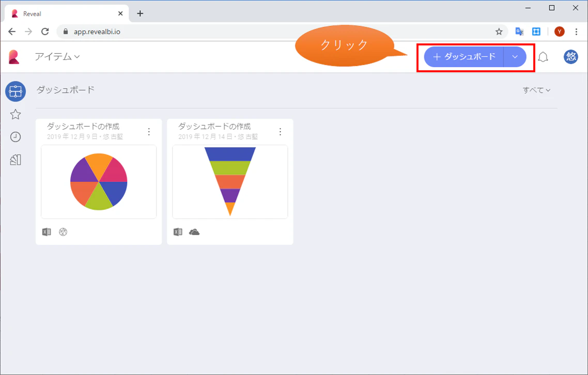Screen dimensions: 588x375
Task: Open the sidebar icon below the clock
Action: pyautogui.click(x=16, y=160)
